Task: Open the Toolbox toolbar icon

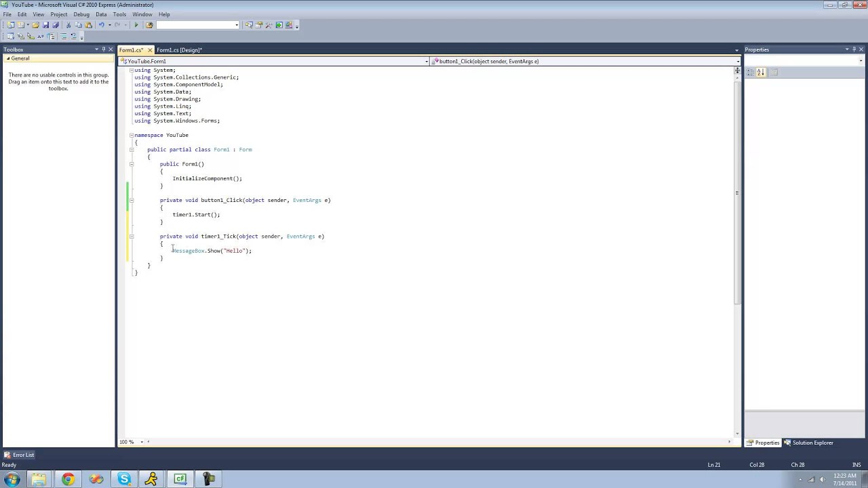Action: (x=269, y=25)
